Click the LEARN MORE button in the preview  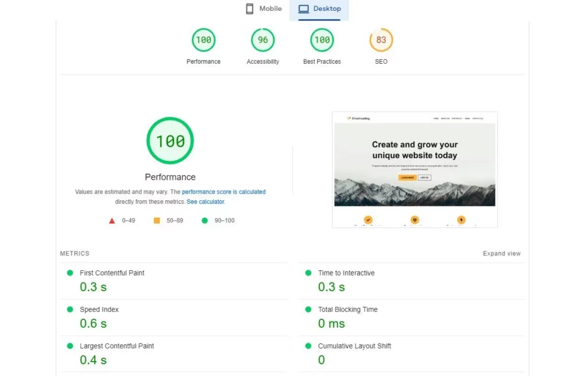point(408,177)
